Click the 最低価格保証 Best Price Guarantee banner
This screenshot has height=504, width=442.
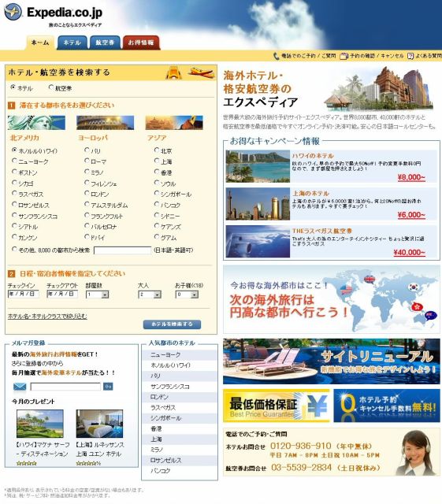[277, 406]
